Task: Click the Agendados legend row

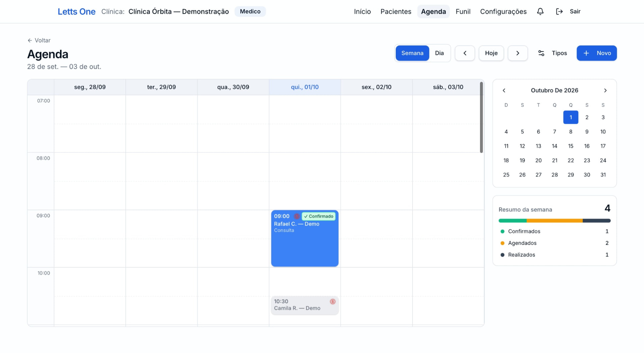Action: click(x=554, y=243)
